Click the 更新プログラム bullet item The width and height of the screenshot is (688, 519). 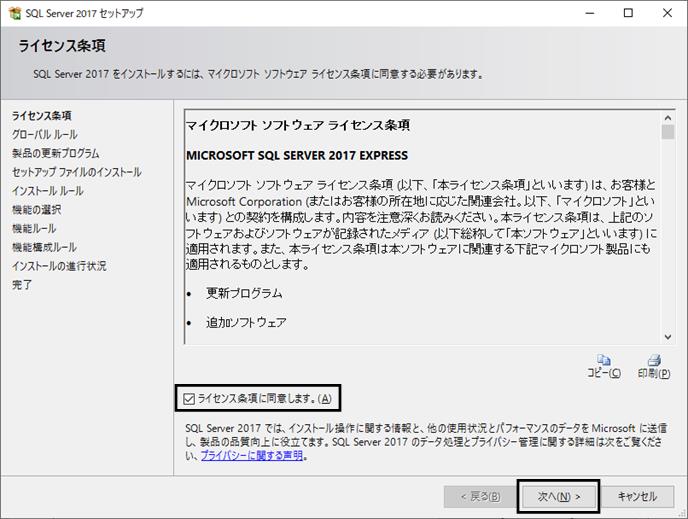[244, 293]
